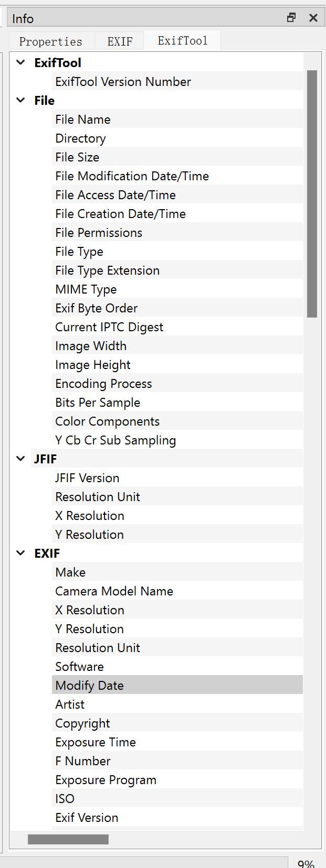
Task: Collapse the ExifTool tree group
Action: (x=20, y=62)
